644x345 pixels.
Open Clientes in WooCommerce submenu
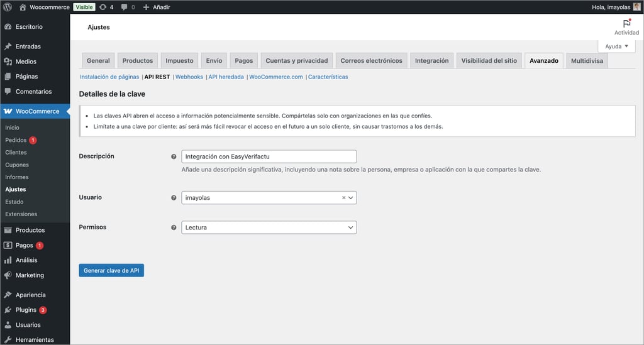pyautogui.click(x=16, y=153)
